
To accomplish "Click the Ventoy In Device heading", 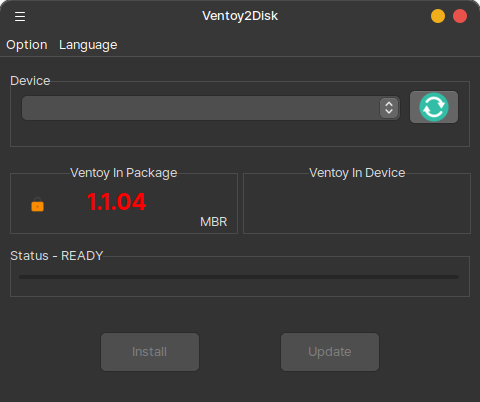I will (x=357, y=173).
